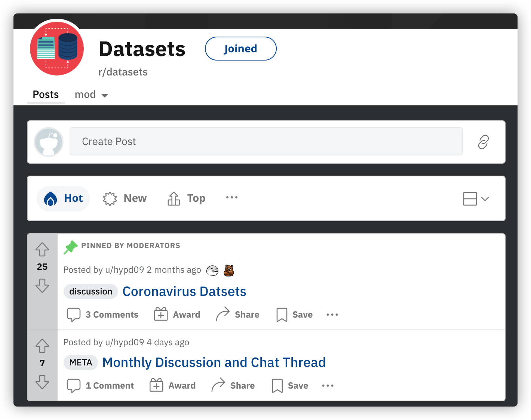The image size is (531, 420).
Task: Click the link icon beside Create Post
Action: coord(484,142)
